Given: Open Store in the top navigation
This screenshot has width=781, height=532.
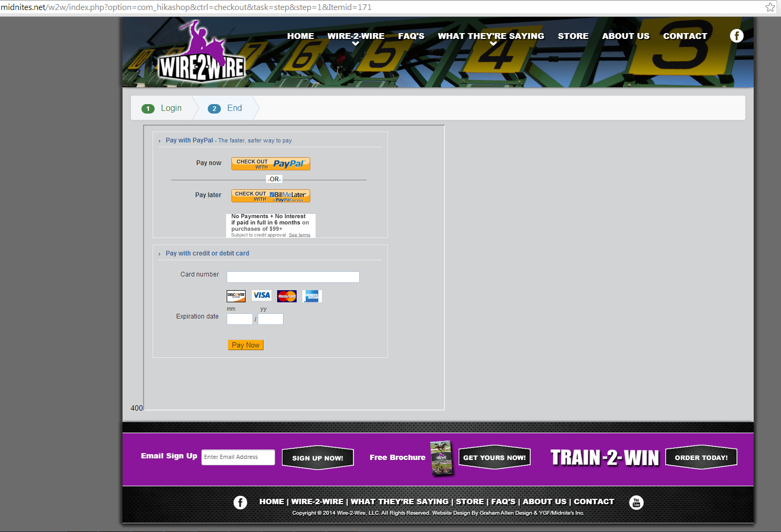Looking at the screenshot, I should [x=573, y=36].
